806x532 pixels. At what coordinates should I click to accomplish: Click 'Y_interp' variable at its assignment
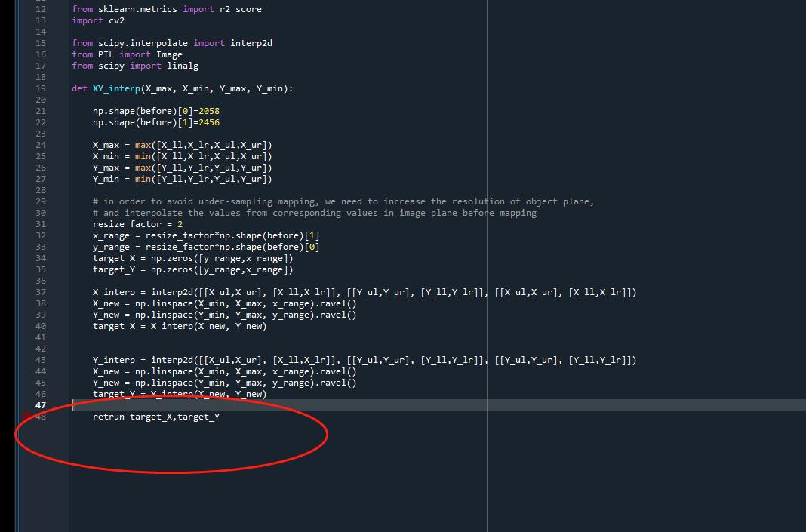coord(114,360)
